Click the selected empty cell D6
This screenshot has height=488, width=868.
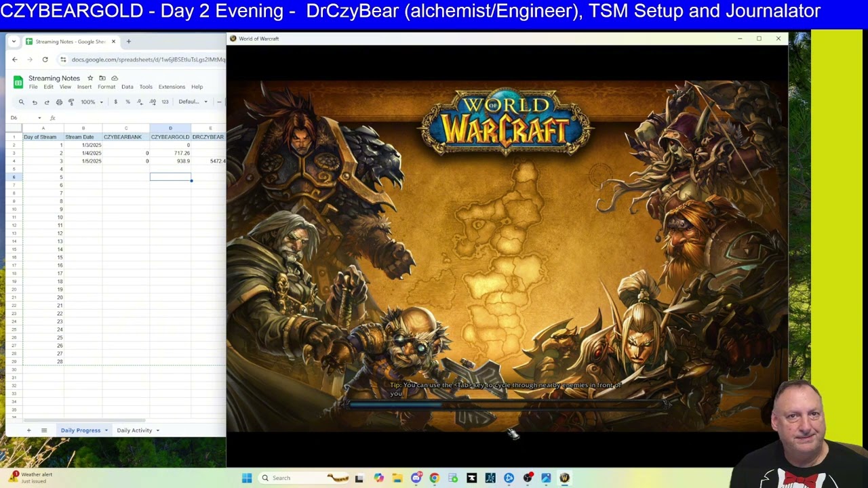pos(170,177)
